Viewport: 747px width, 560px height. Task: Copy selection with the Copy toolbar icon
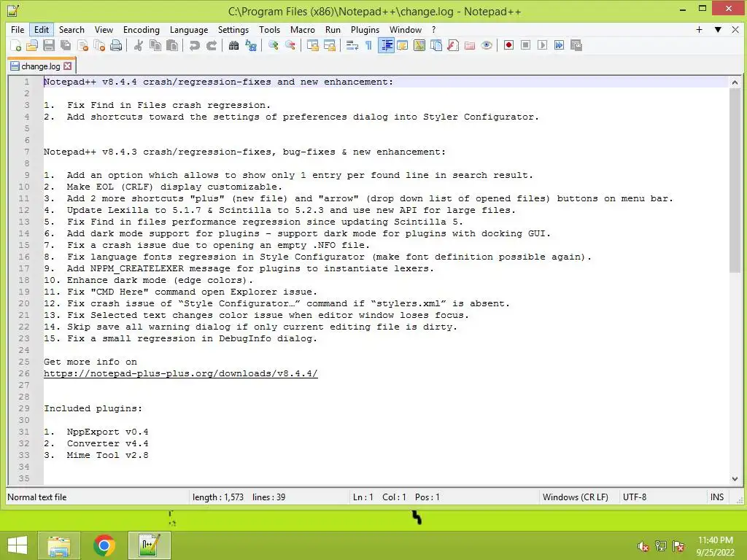[155, 45]
